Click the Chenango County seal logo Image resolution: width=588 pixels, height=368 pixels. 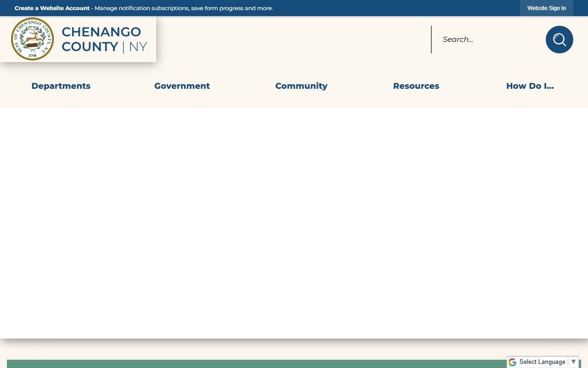coord(32,39)
